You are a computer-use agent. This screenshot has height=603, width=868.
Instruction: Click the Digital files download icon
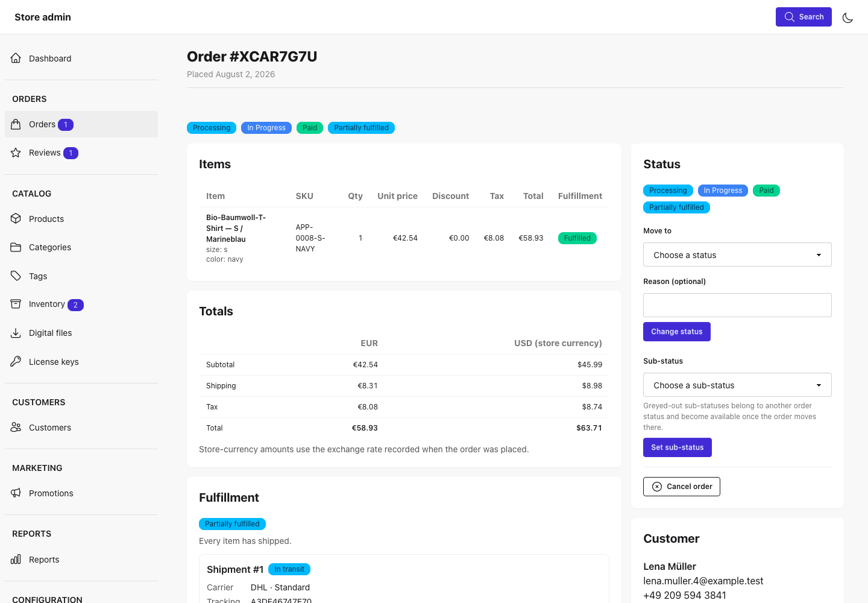[16, 333]
